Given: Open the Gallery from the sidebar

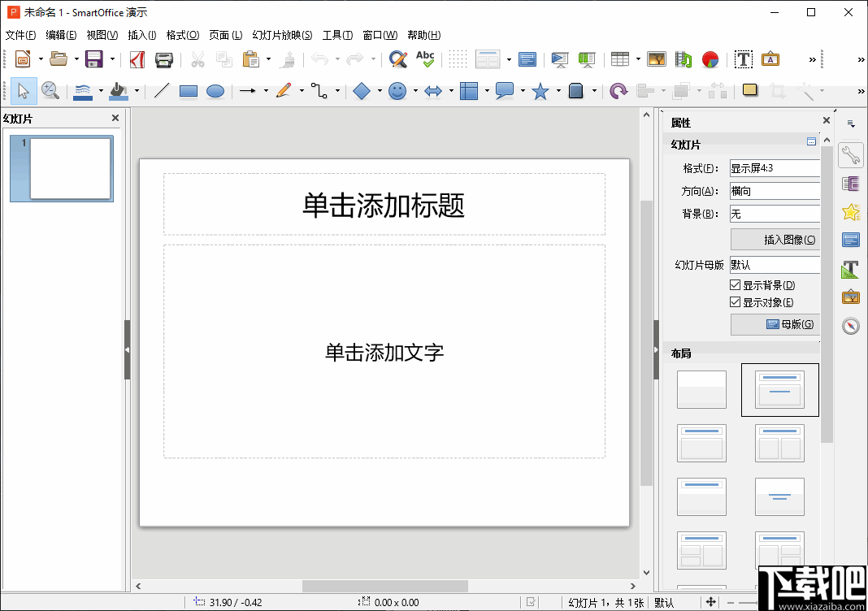Looking at the screenshot, I should pos(850,297).
